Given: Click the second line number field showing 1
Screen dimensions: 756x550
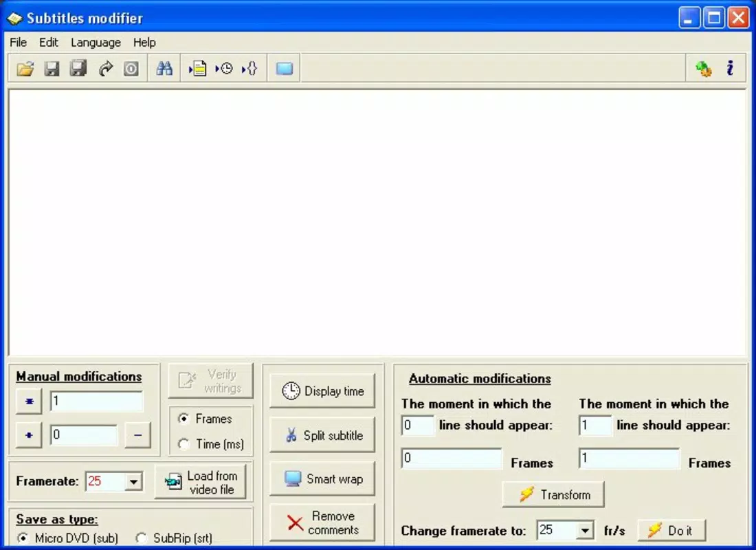Looking at the screenshot, I should (x=595, y=426).
